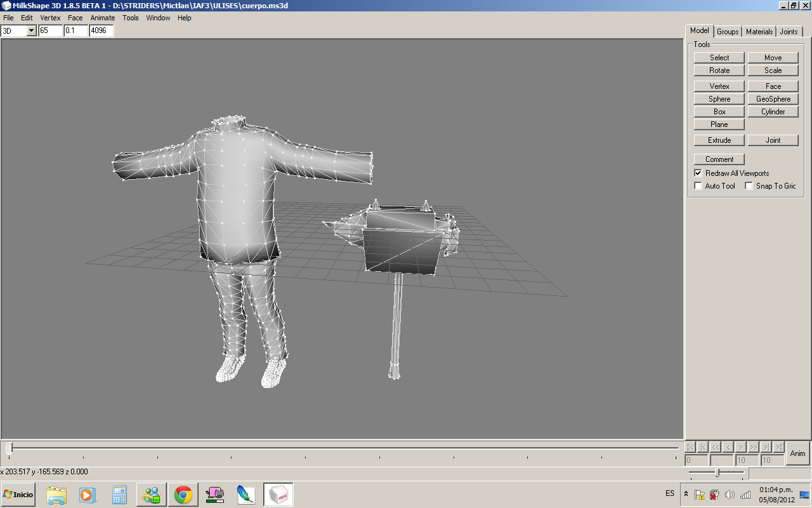Screen dimensions: 812x508
Task: Show hidden system tray icons
Action: coord(686,494)
